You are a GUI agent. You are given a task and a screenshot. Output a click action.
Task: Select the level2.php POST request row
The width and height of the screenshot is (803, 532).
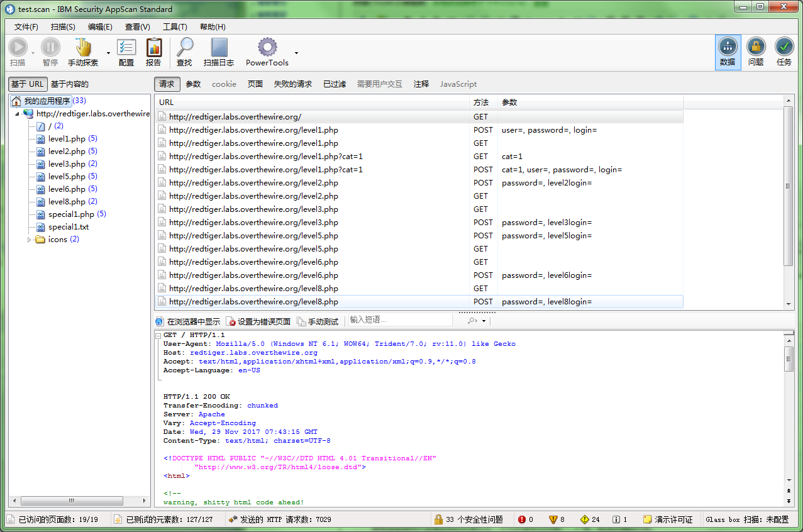(x=419, y=183)
